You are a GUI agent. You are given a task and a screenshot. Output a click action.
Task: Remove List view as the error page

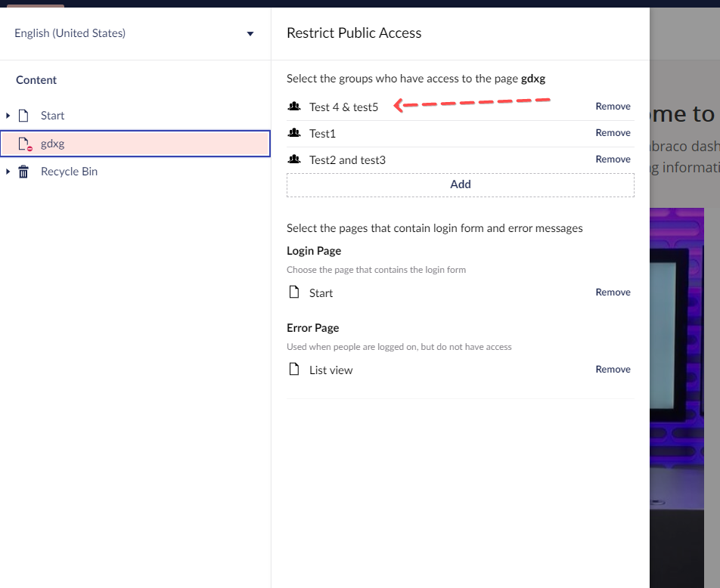click(613, 369)
